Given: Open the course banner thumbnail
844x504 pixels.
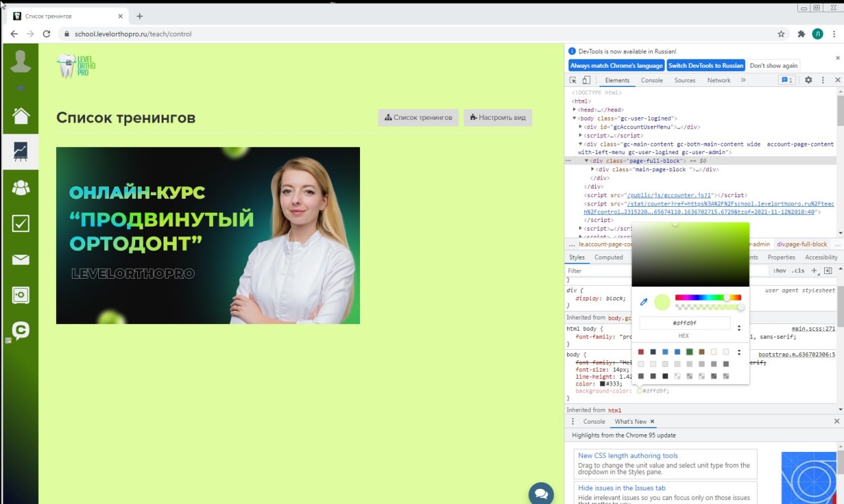Looking at the screenshot, I should (208, 235).
